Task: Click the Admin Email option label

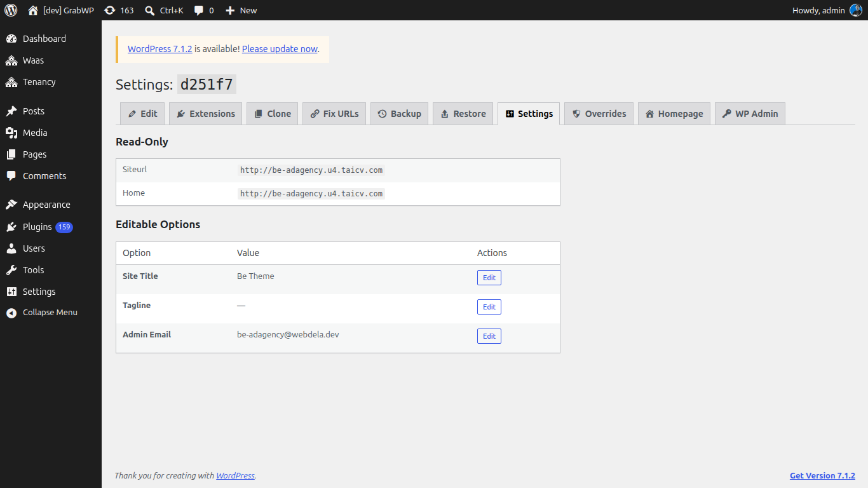Action: pos(147,335)
